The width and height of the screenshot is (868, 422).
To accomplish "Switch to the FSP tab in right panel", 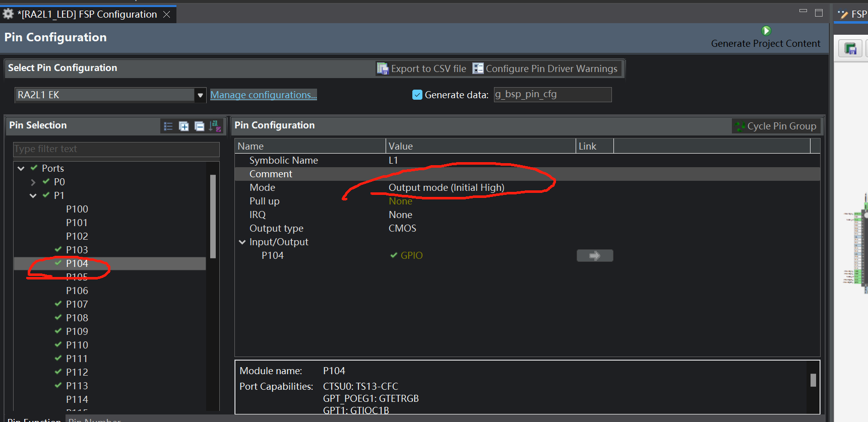I will coord(852,14).
